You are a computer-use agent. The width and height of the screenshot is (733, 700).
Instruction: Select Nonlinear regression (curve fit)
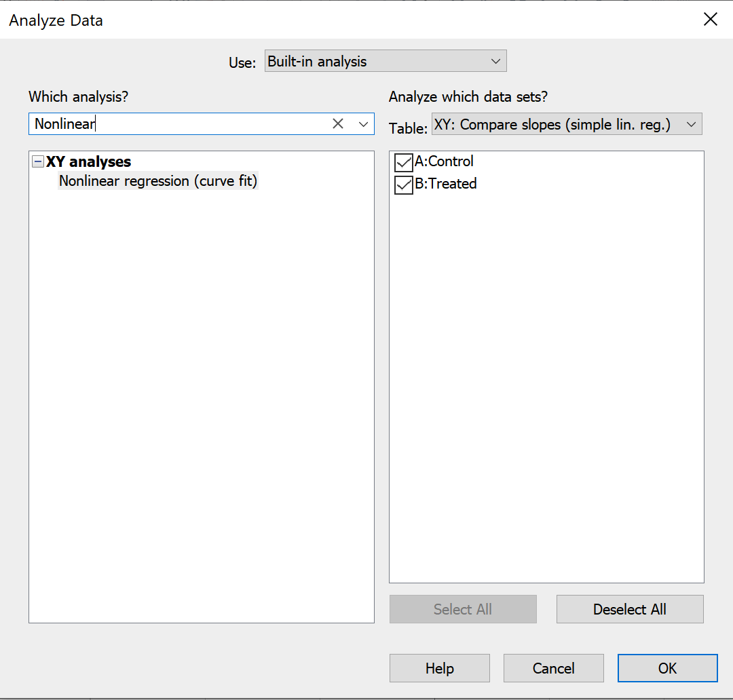point(158,181)
